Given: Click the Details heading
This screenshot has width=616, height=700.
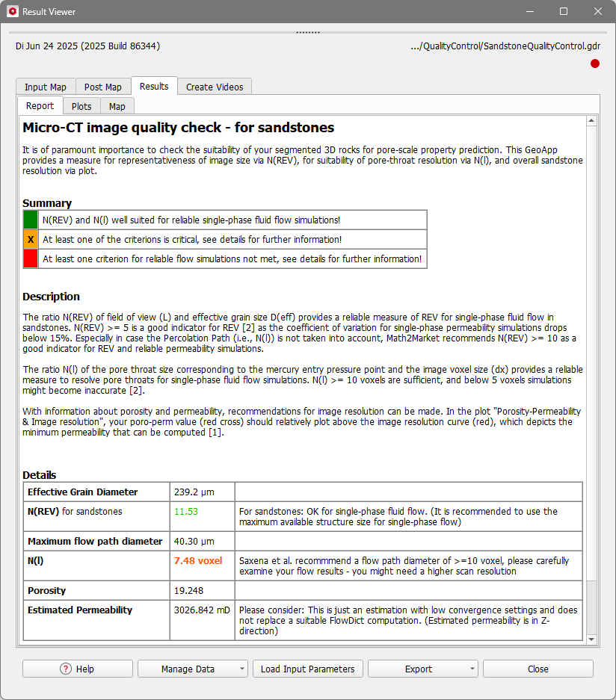Looking at the screenshot, I should 40,475.
